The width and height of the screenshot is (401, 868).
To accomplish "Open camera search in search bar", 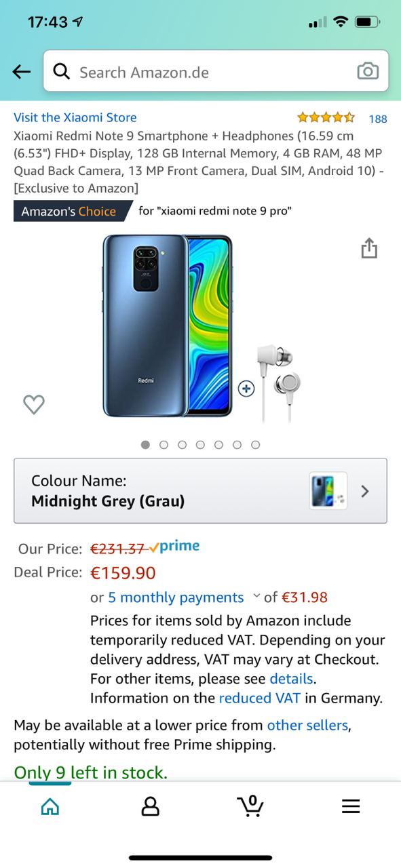I will [x=367, y=71].
